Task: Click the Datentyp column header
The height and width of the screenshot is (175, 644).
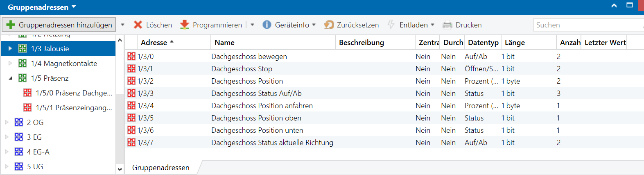Action: pyautogui.click(x=483, y=43)
